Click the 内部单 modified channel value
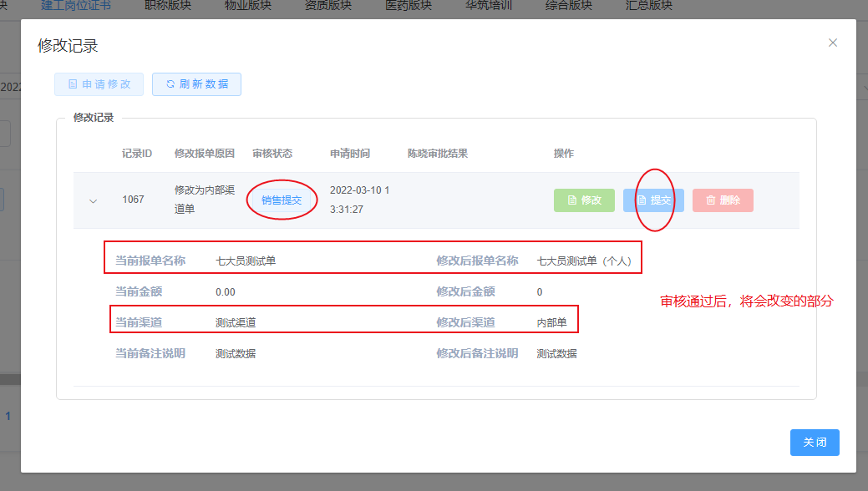This screenshot has width=868, height=491. pos(551,322)
